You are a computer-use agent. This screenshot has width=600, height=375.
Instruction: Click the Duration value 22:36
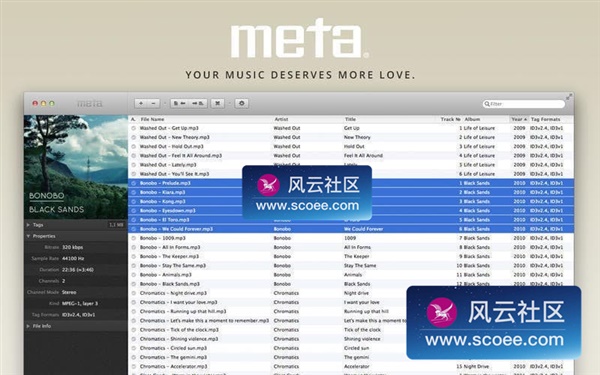click(78, 270)
